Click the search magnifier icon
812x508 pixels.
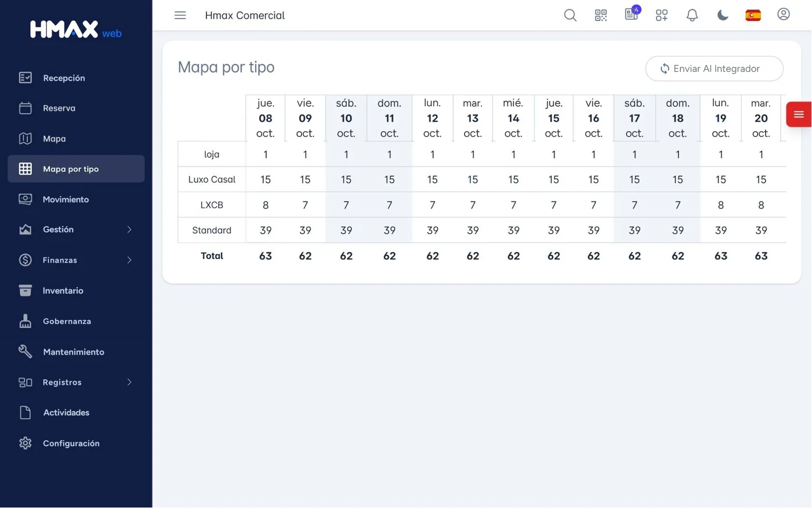(x=570, y=15)
